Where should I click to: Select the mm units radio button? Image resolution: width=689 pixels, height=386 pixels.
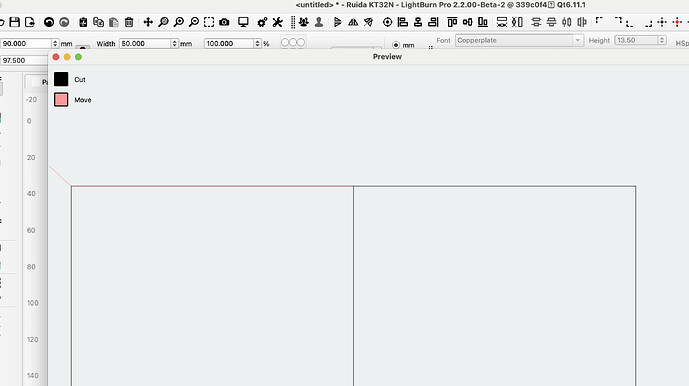click(x=396, y=45)
